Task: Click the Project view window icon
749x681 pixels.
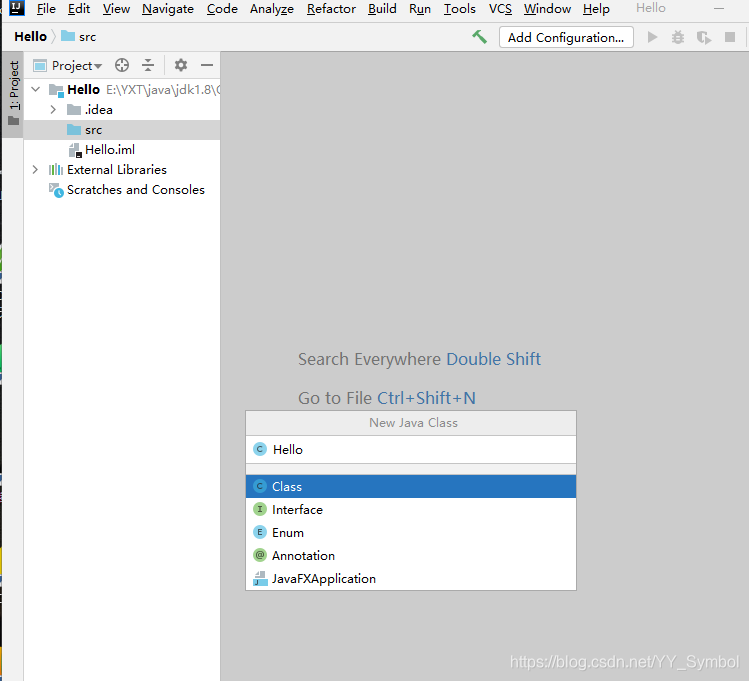Action: tap(40, 65)
